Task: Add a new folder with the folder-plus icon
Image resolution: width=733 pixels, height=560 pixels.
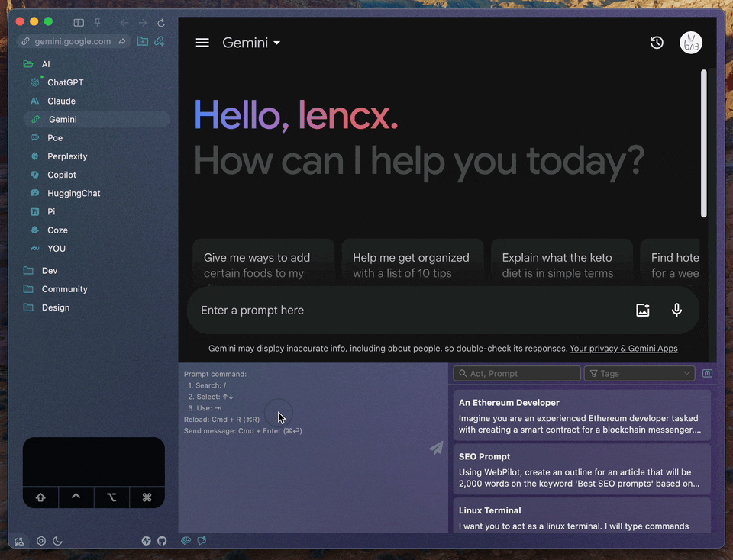Action: pyautogui.click(x=143, y=41)
